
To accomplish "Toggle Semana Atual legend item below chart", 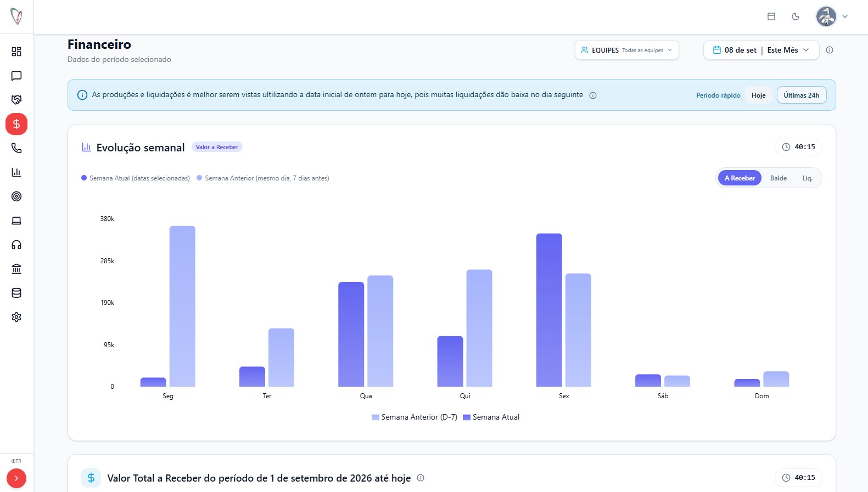I will (491, 417).
